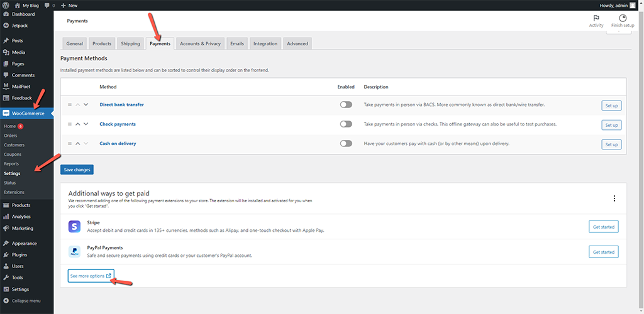
Task: Open the Check payments link
Action: click(118, 124)
